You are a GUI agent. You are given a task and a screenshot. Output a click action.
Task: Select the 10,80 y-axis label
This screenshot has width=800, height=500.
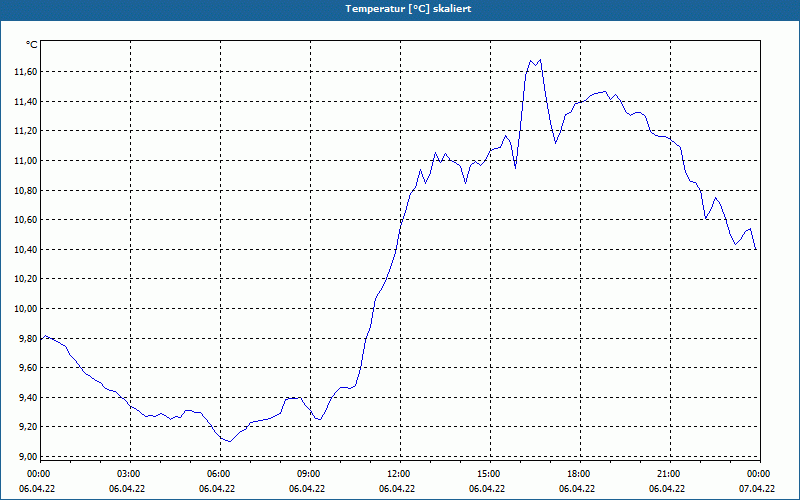[26, 190]
